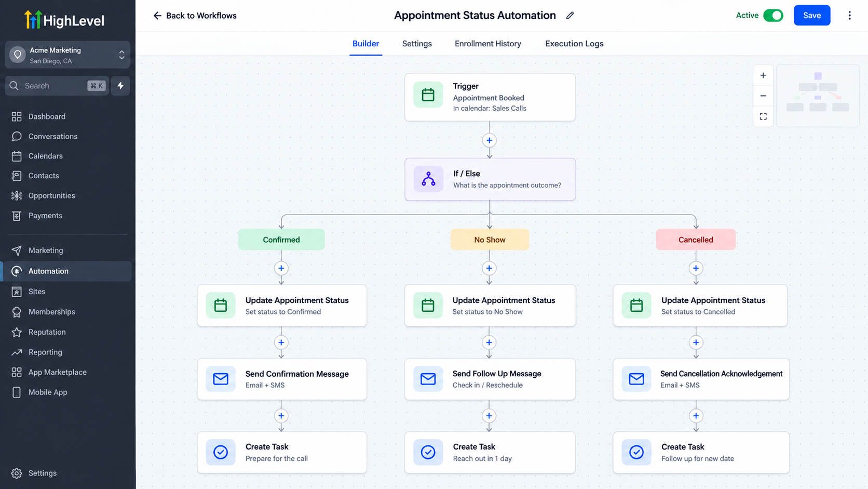Screen dimensions: 868x489
Task: Select the Confirmed branch label
Action: click(281, 240)
